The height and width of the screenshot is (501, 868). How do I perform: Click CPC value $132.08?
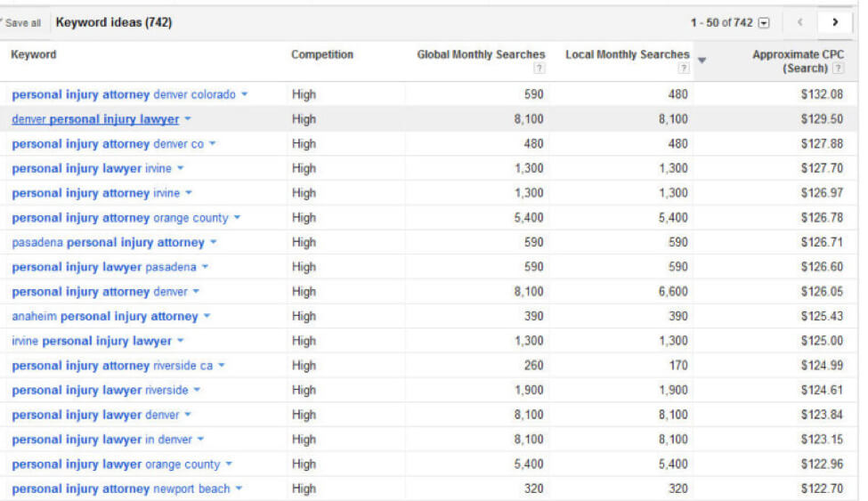tap(822, 94)
